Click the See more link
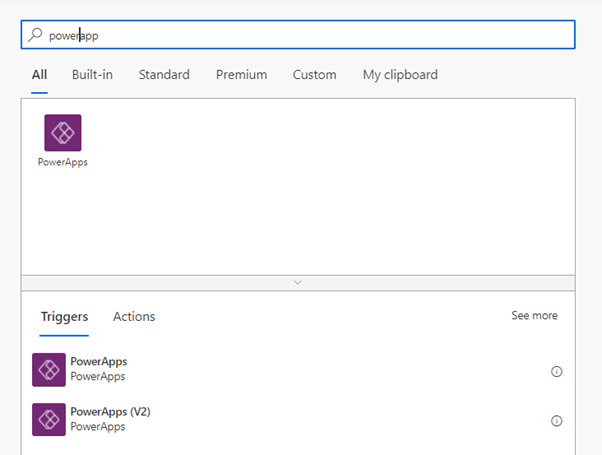The image size is (602, 455). click(534, 315)
